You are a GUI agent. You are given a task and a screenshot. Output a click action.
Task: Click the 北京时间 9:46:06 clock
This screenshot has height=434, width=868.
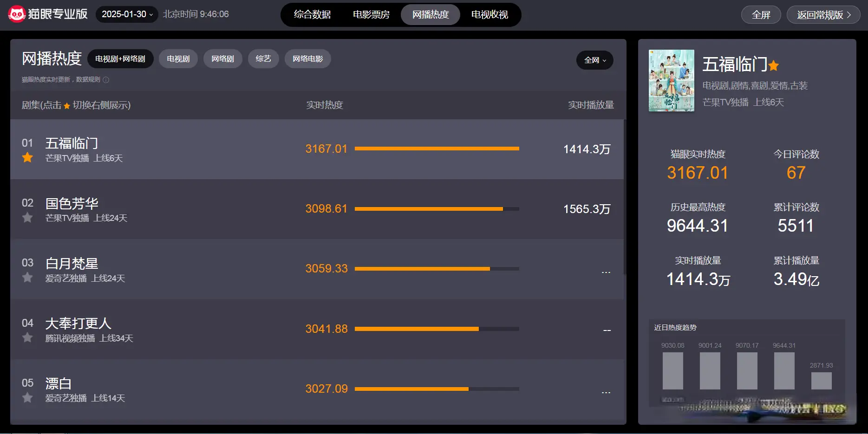196,14
